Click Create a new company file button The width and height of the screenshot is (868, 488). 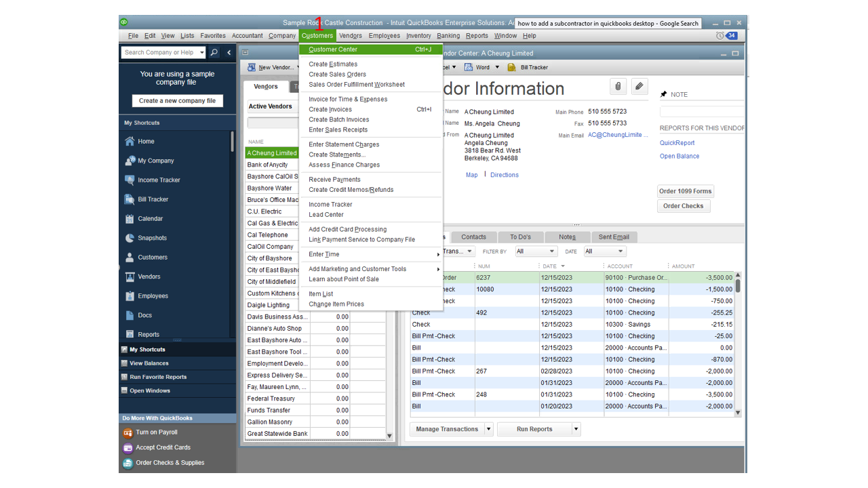point(177,101)
